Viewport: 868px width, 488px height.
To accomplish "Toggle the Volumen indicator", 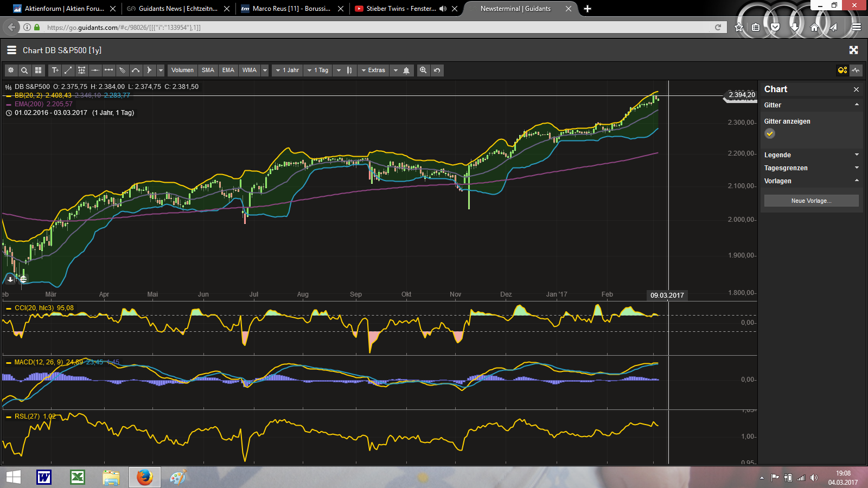I will (x=182, y=70).
